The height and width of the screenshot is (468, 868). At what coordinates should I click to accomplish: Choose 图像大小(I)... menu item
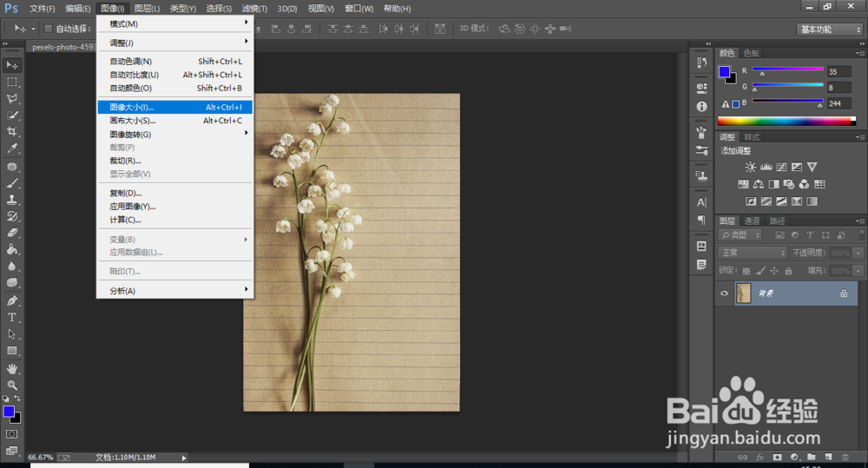175,108
